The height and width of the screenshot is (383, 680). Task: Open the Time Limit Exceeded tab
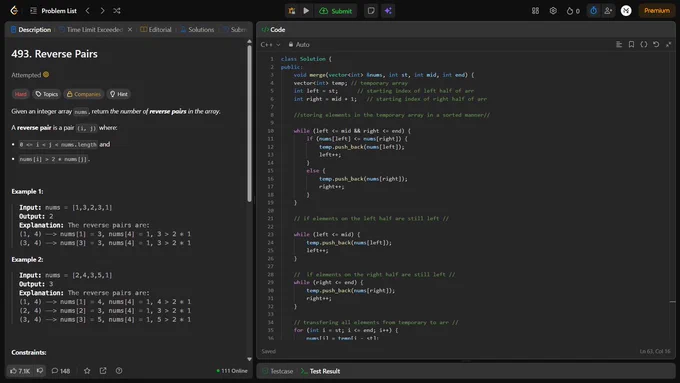coord(91,29)
